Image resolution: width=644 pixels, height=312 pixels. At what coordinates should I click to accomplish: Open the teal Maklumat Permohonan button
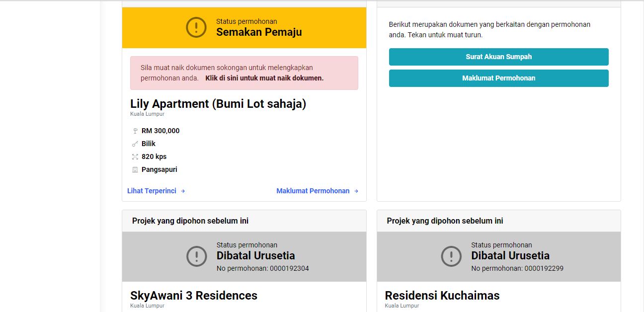[x=498, y=78]
